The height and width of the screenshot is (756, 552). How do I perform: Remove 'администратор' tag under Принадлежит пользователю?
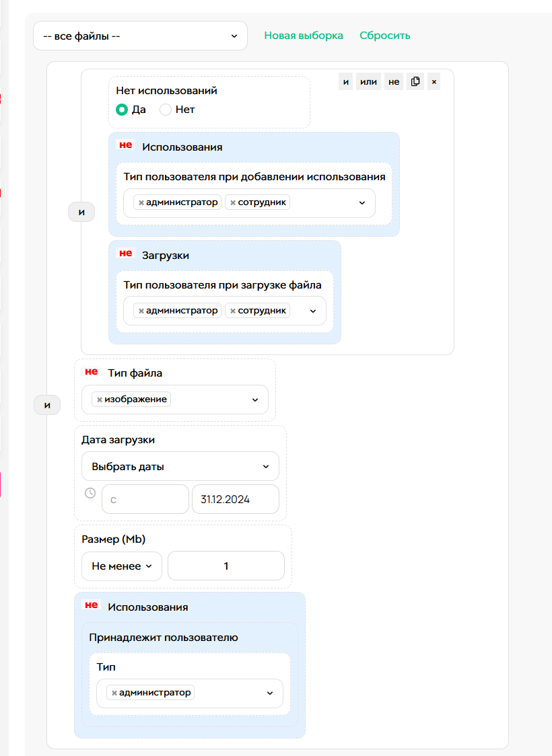[114, 693]
